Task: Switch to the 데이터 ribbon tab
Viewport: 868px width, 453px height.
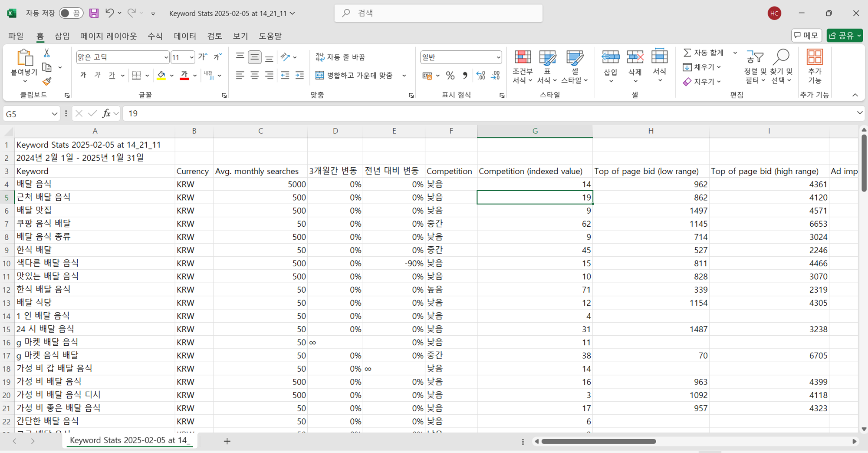Action: point(185,36)
